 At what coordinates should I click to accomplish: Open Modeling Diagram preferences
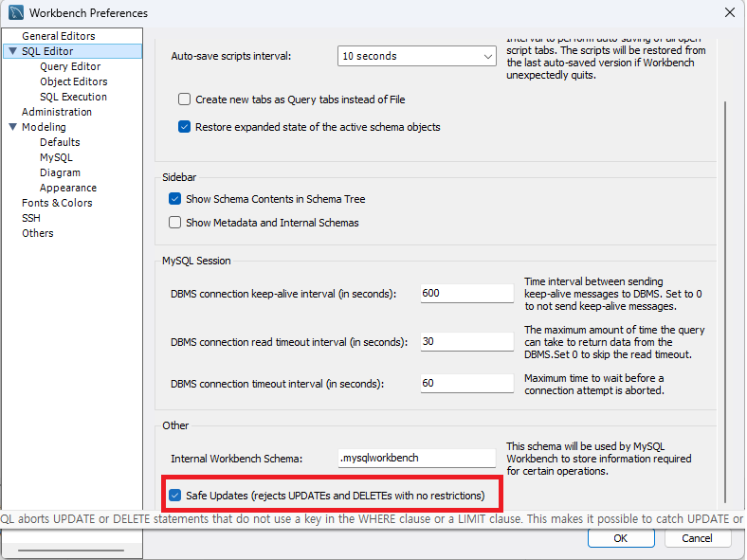click(x=60, y=172)
